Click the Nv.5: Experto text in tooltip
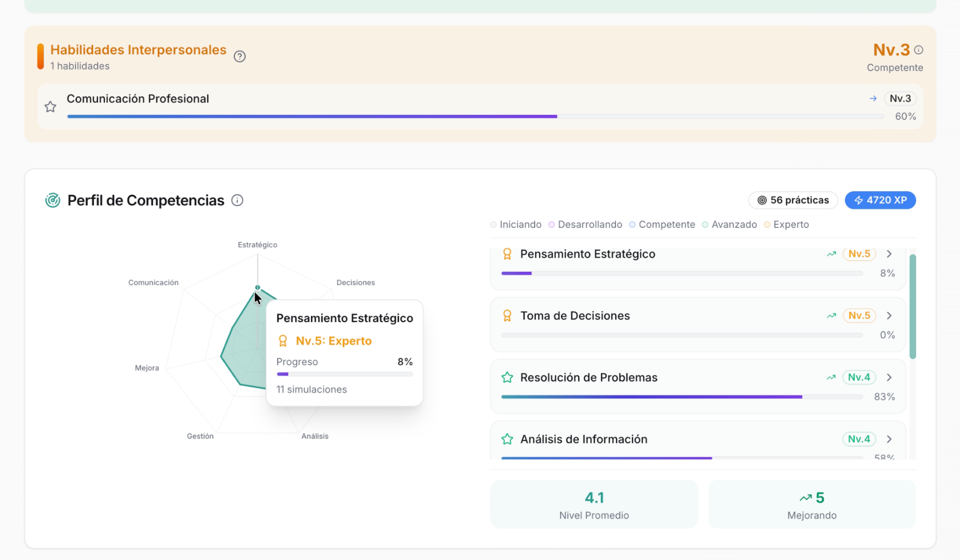960x560 pixels. tap(333, 341)
